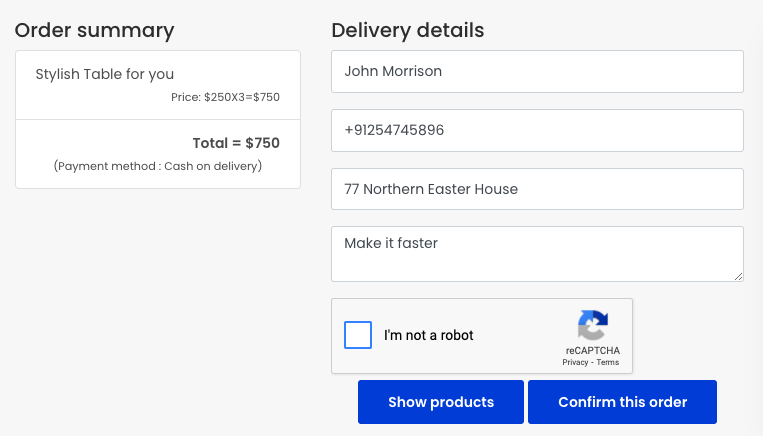The width and height of the screenshot is (763, 436).
Task: Click the Show products button
Action: pos(441,402)
